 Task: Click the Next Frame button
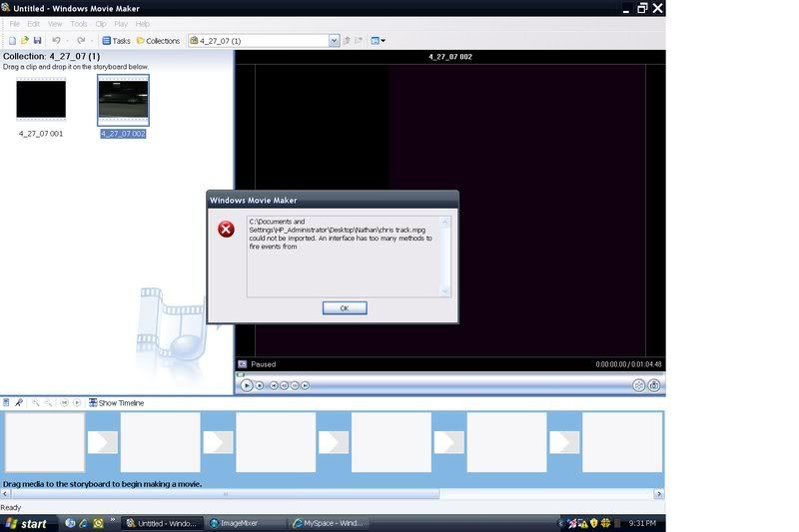(295, 386)
